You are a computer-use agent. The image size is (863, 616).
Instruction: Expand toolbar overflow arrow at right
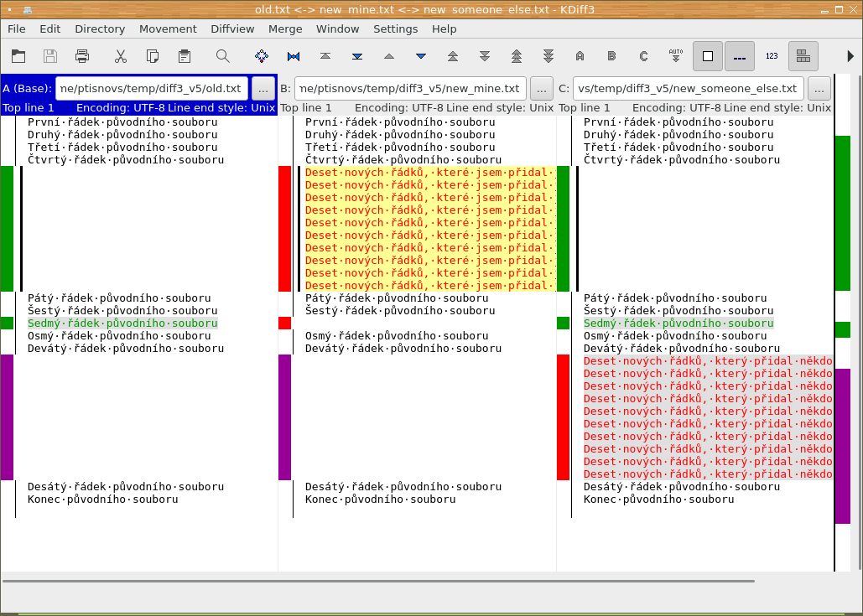[850, 56]
